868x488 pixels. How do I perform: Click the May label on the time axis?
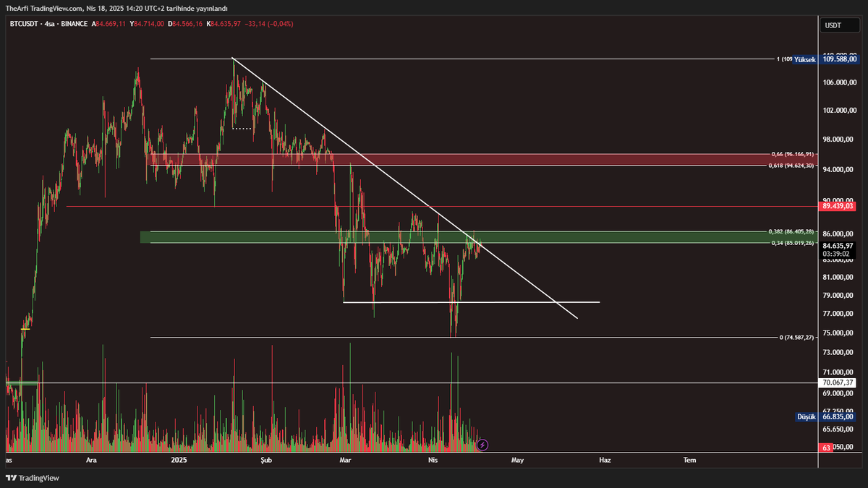(x=518, y=460)
